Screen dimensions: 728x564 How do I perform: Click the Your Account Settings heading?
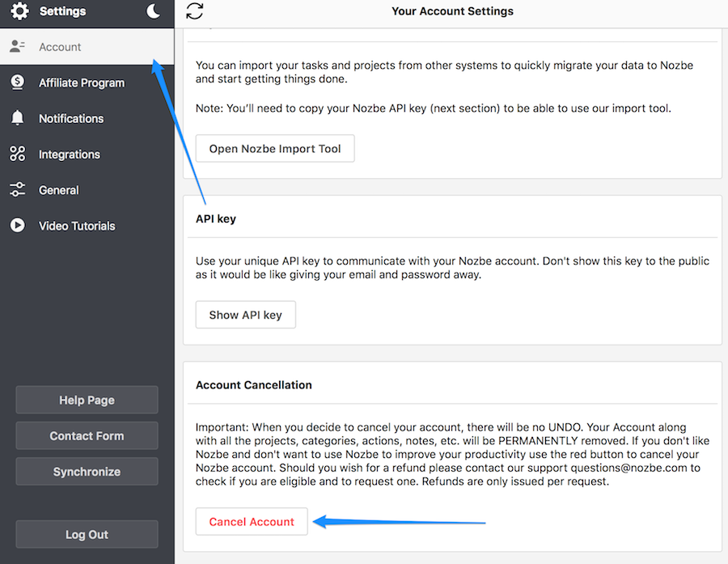tap(452, 11)
